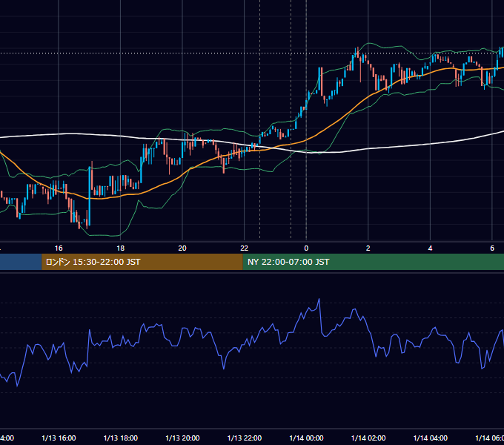Image resolution: width=504 pixels, height=445 pixels.
Task: Click hour label 6 on chart axis
Action: point(492,248)
